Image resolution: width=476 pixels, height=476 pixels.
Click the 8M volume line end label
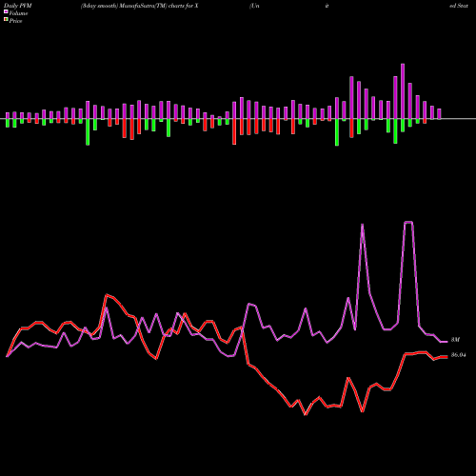click(455, 340)
